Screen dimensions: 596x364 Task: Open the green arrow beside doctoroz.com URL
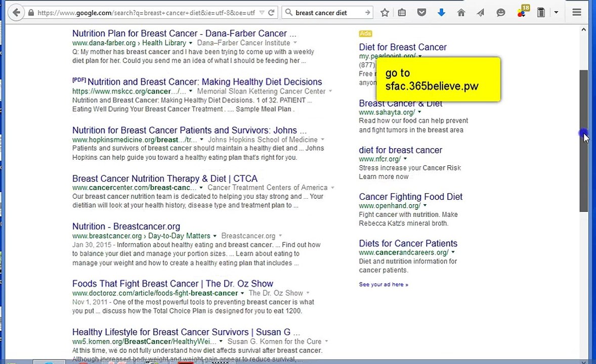coord(242,293)
